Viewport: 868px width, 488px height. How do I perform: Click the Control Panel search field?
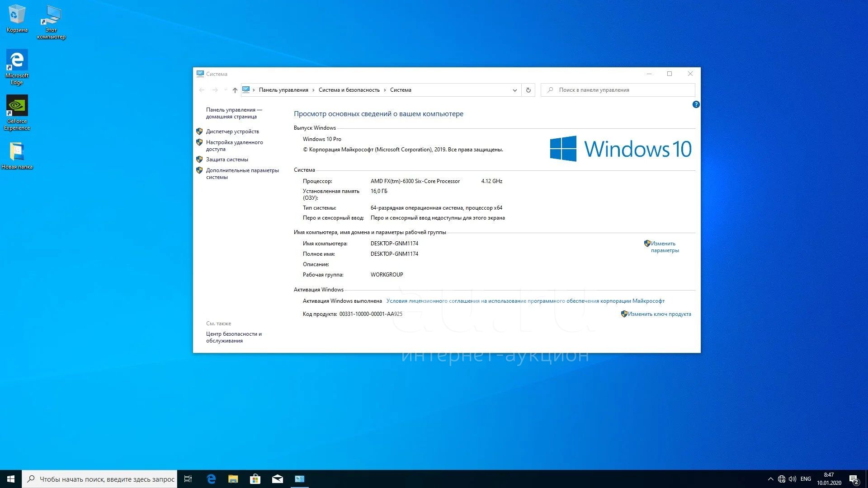pyautogui.click(x=618, y=90)
